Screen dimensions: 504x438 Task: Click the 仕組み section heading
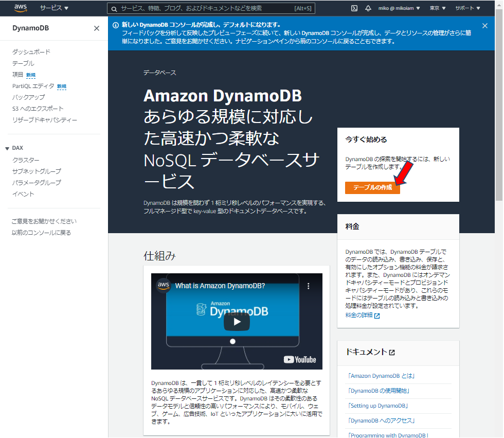pos(159,256)
